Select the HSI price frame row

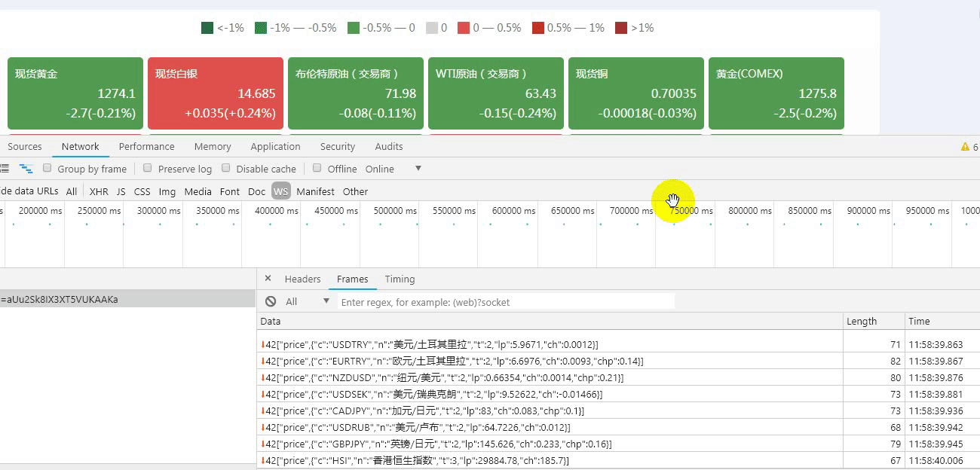618,460
